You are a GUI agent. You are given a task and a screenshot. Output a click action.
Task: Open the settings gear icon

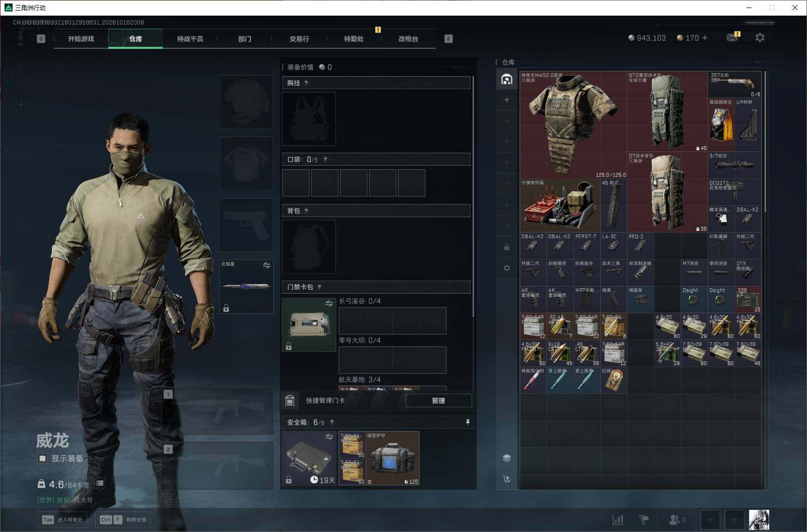(x=760, y=38)
